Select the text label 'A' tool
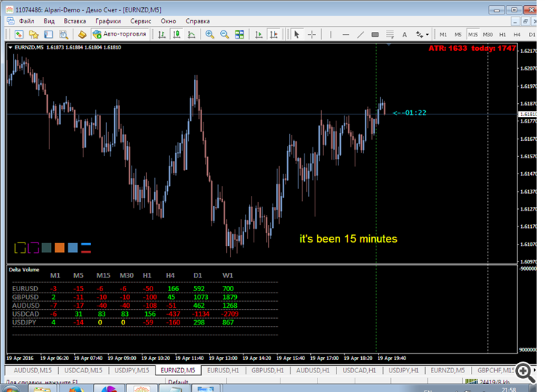545x392 pixels. [x=405, y=35]
